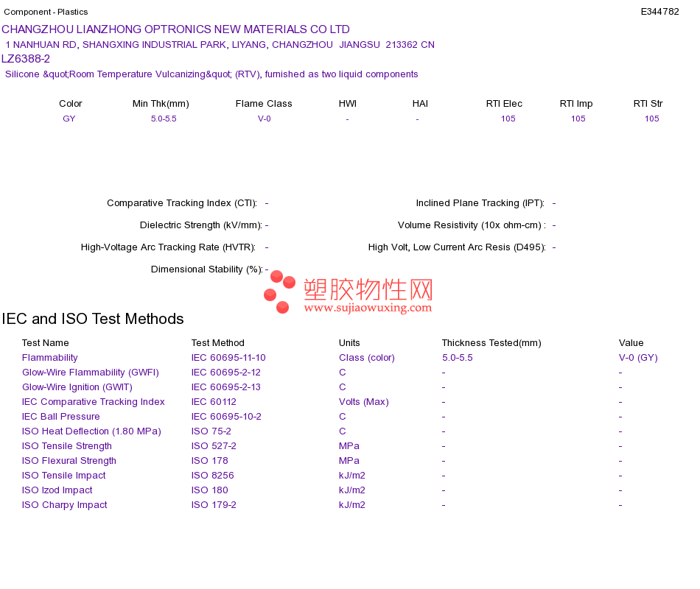Image resolution: width=700 pixels, height=589 pixels.
Task: Click ISO Charpy Impact test name
Action: pos(64,504)
